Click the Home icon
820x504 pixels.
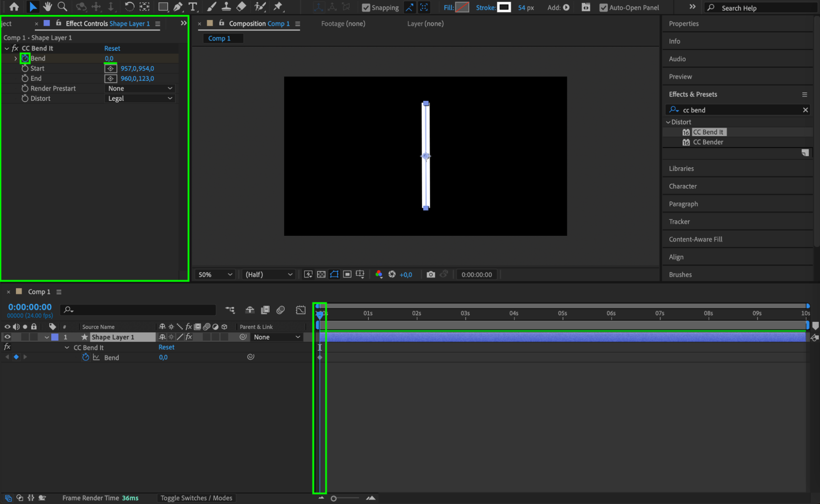14,7
